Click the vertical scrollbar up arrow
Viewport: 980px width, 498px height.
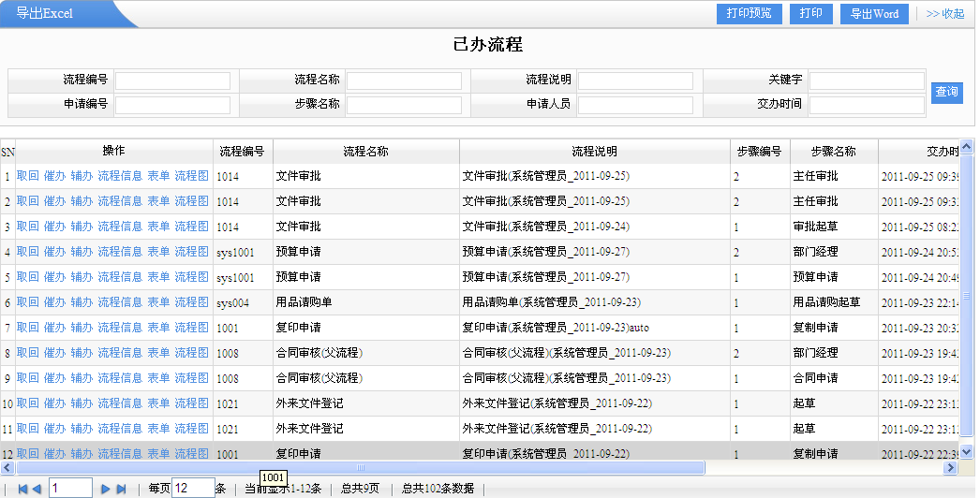(x=967, y=147)
